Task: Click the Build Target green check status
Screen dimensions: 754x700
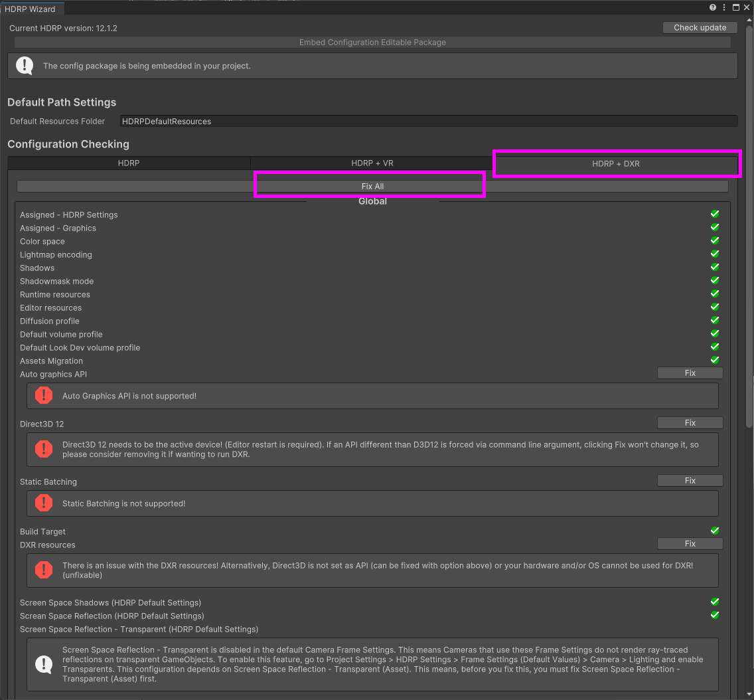Action: click(715, 531)
